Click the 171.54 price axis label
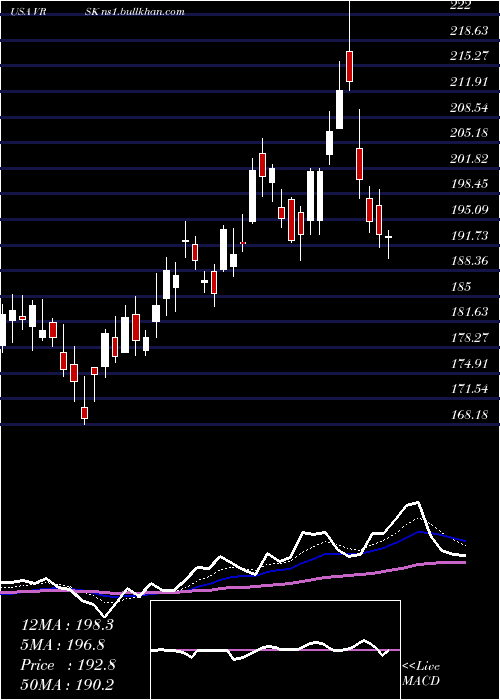The width and height of the screenshot is (500, 700). [x=468, y=389]
